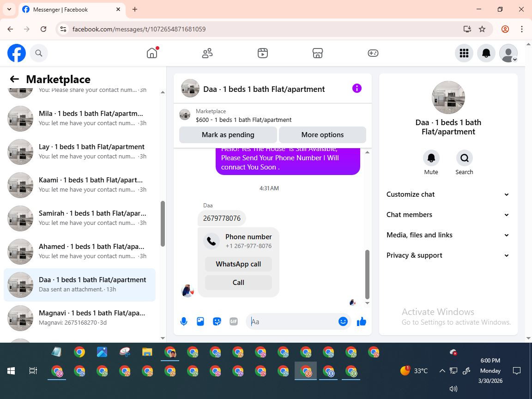Click the address bar URL
Viewport: 532px width, 399px height.
tap(139, 29)
